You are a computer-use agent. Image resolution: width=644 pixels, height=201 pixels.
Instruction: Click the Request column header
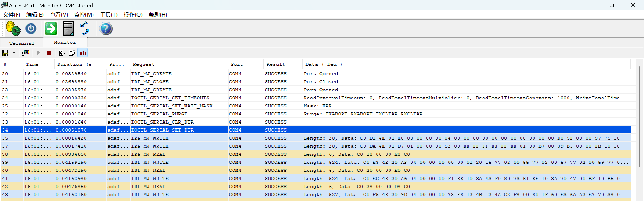tap(179, 64)
